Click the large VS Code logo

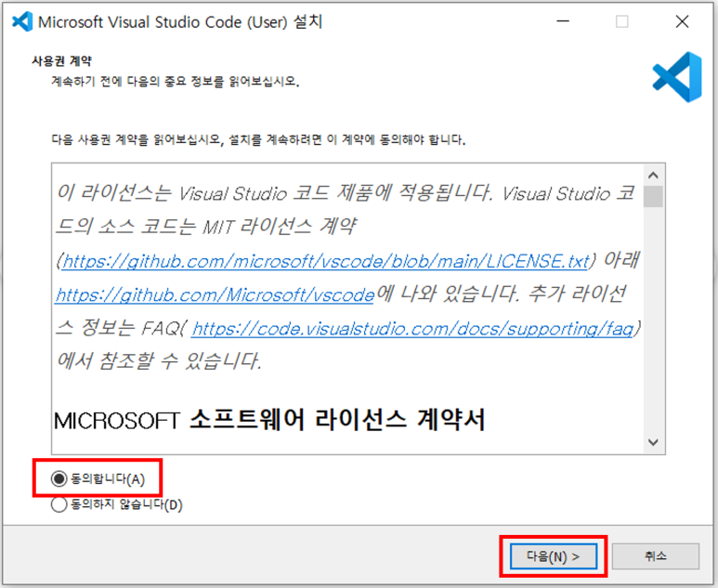click(x=677, y=77)
